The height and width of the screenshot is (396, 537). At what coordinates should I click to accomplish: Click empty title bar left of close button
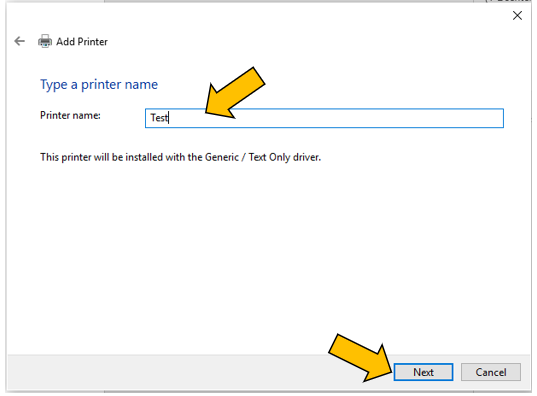[x=308, y=15]
